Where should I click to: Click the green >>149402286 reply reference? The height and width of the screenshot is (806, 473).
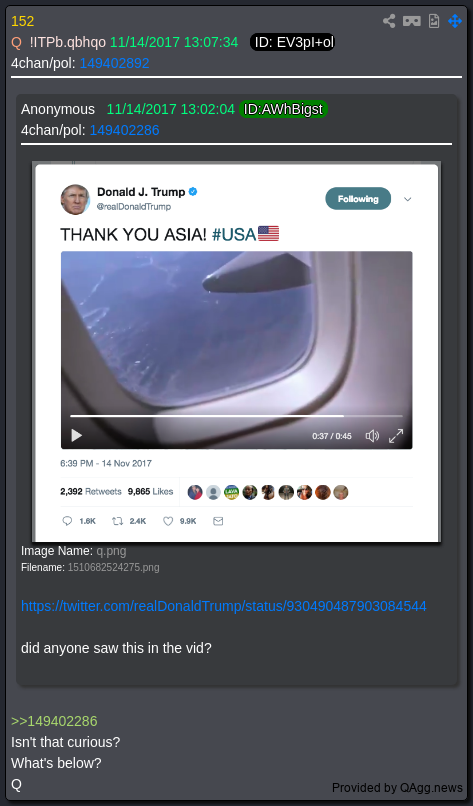tap(54, 721)
